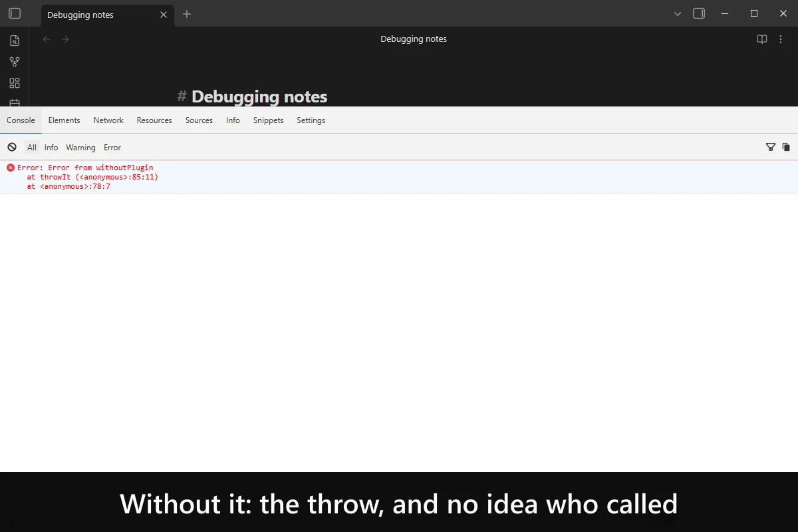The height and width of the screenshot is (532, 798).
Task: Close the Obsidian window
Action: click(x=782, y=14)
